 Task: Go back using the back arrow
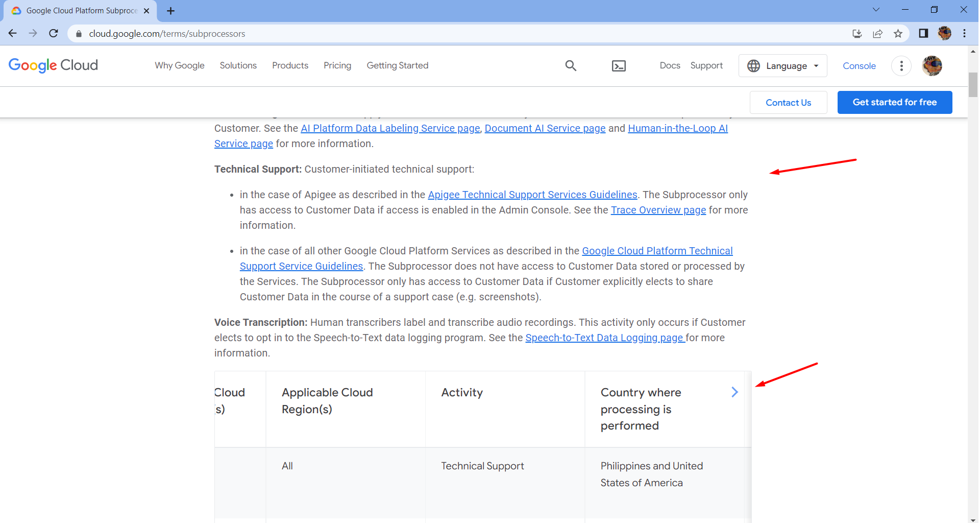click(12, 33)
